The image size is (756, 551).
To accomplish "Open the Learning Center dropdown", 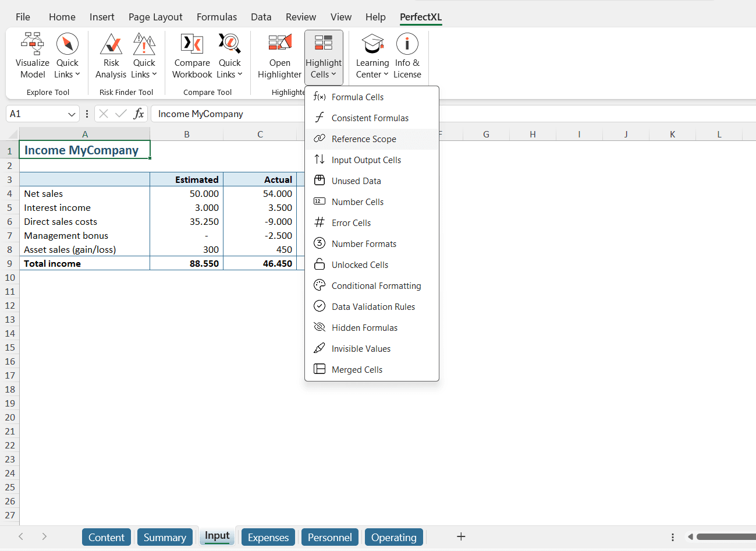I will pos(372,56).
